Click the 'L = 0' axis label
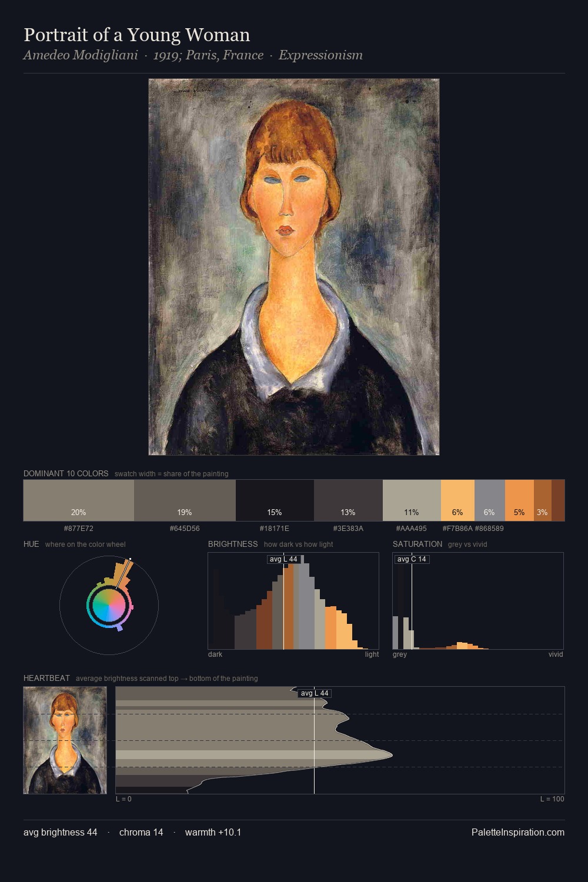 (x=123, y=799)
